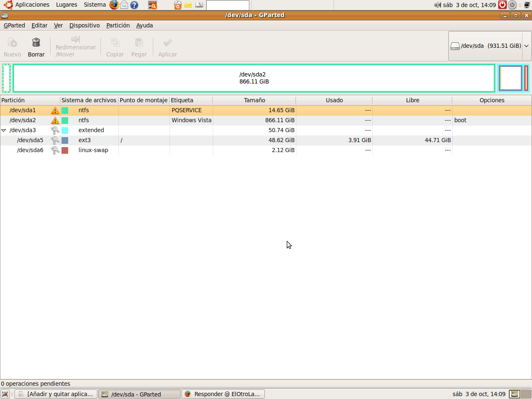Select the ext3 /dev/sda5 block in disk map
This screenshot has height=399, width=532.
(510, 78)
